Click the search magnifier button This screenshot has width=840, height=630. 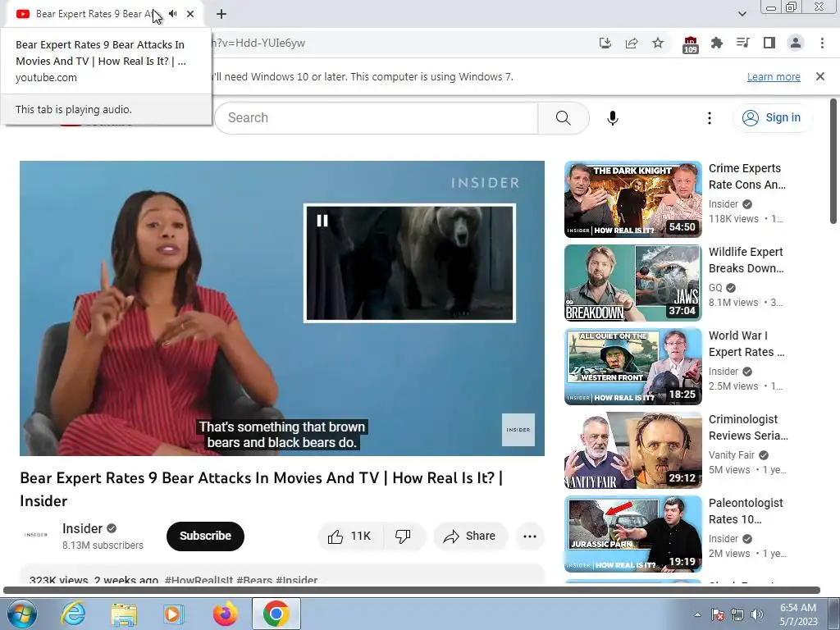pyautogui.click(x=563, y=118)
